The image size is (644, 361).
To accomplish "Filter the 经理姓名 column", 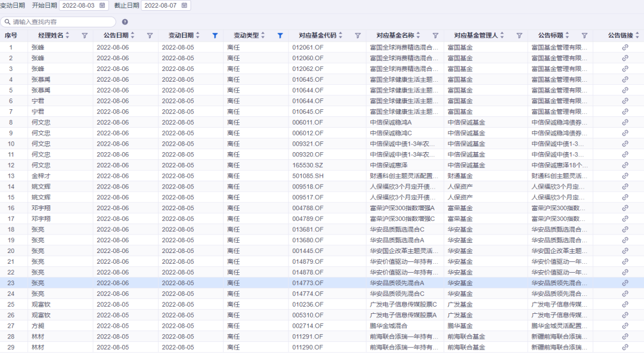I will click(85, 36).
